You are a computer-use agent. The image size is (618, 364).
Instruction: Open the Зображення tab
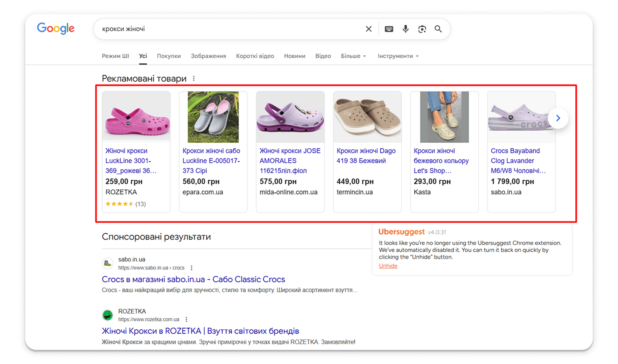209,56
